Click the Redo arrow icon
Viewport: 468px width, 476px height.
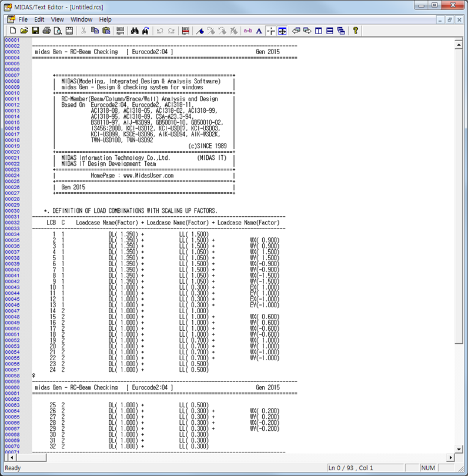click(x=171, y=31)
